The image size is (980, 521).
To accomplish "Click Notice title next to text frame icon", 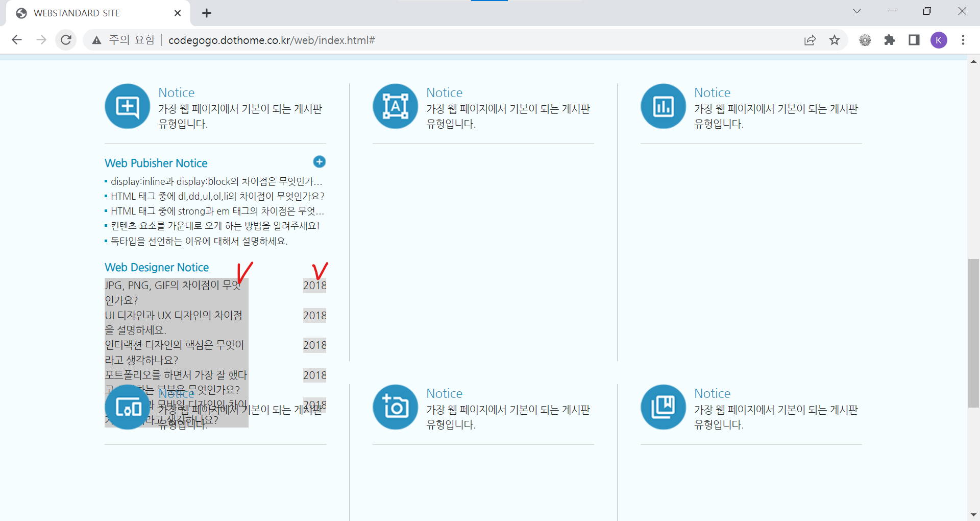I will tap(444, 92).
